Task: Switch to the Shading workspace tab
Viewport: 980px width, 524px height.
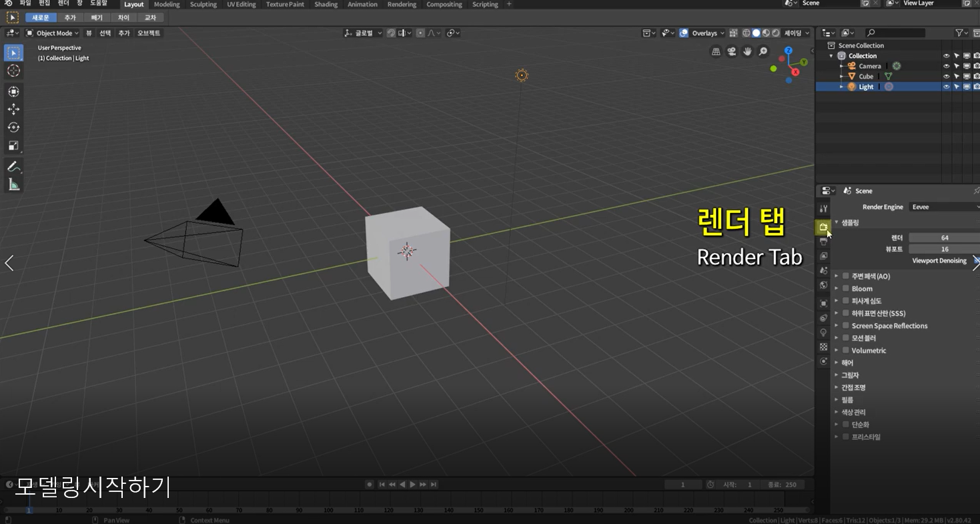Action: [x=326, y=4]
